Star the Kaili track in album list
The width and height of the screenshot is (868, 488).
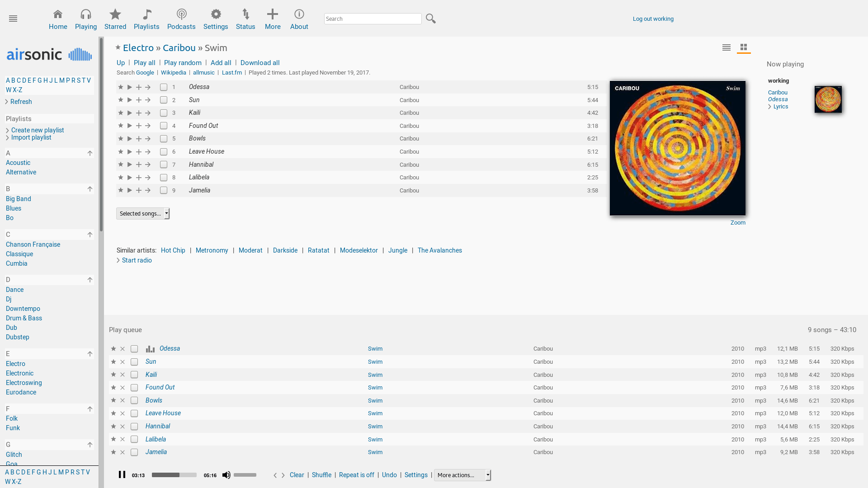pos(121,113)
